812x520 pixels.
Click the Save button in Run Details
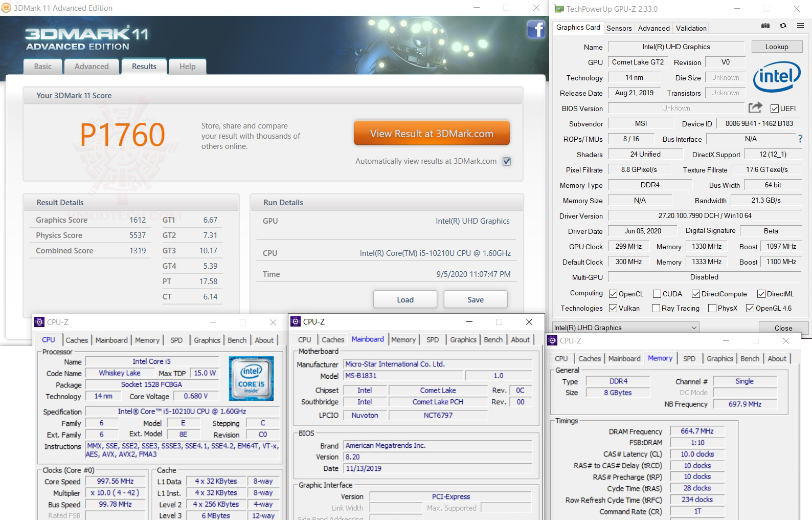[475, 300]
